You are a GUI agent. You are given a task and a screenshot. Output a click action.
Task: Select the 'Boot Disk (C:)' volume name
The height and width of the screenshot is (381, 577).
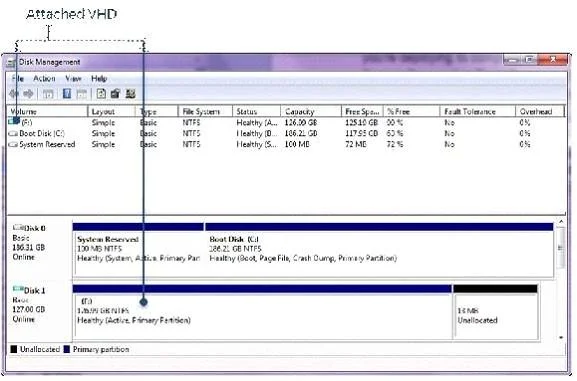pos(42,133)
